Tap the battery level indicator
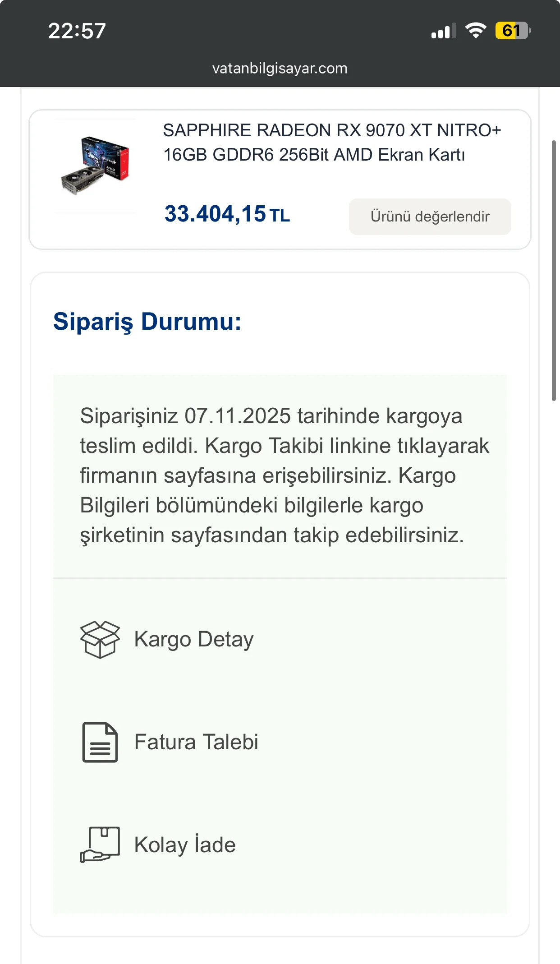560x964 pixels. 513,31
